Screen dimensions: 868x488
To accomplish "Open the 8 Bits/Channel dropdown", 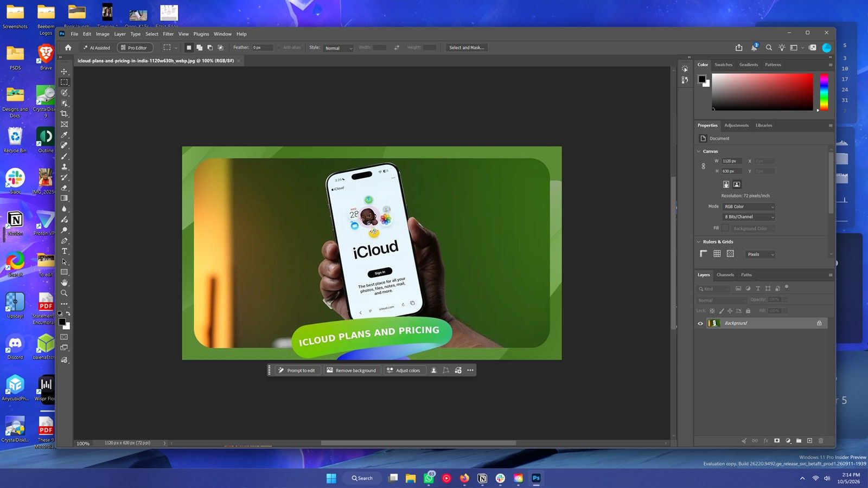I will pyautogui.click(x=749, y=217).
